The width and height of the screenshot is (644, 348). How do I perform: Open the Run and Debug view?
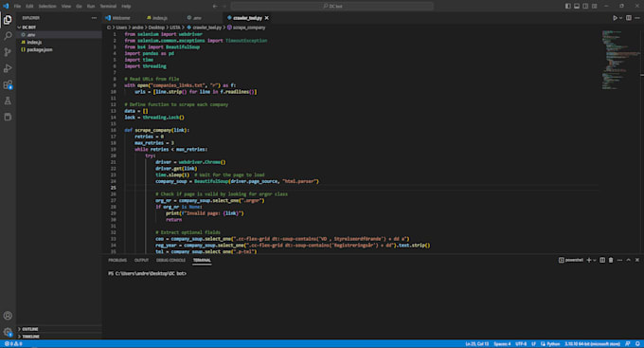pos(8,68)
